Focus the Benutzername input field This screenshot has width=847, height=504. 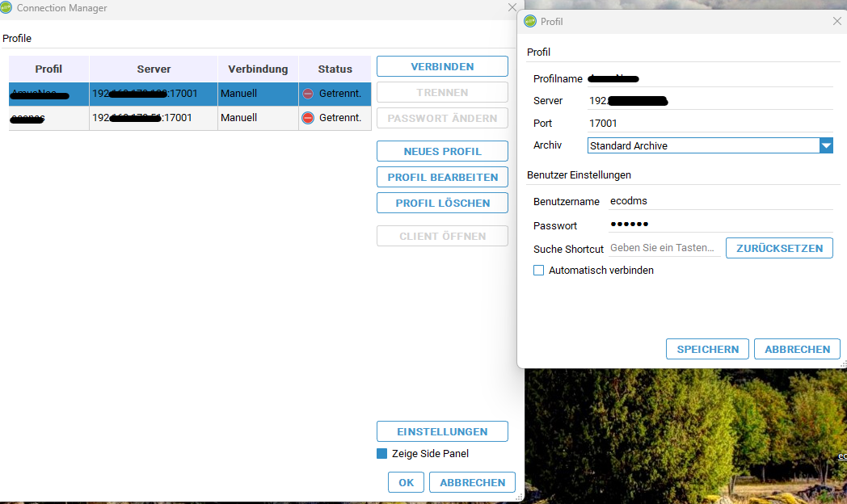click(x=719, y=201)
